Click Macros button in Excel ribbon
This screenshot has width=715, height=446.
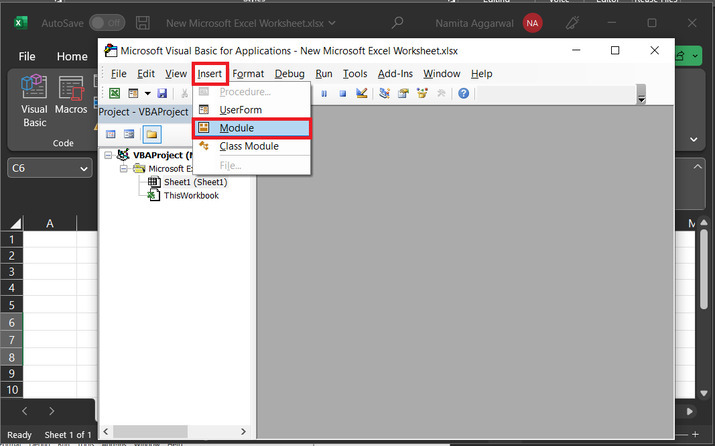[71, 96]
